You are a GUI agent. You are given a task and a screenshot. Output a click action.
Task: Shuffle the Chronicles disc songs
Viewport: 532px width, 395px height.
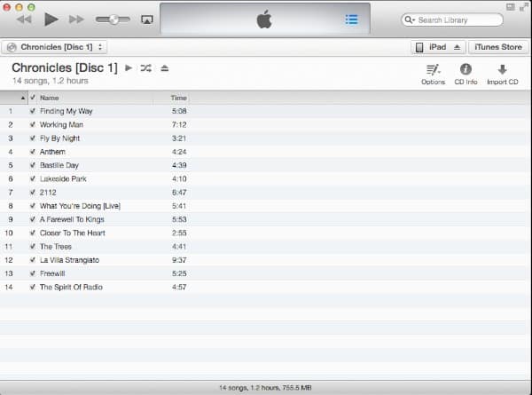click(x=146, y=68)
